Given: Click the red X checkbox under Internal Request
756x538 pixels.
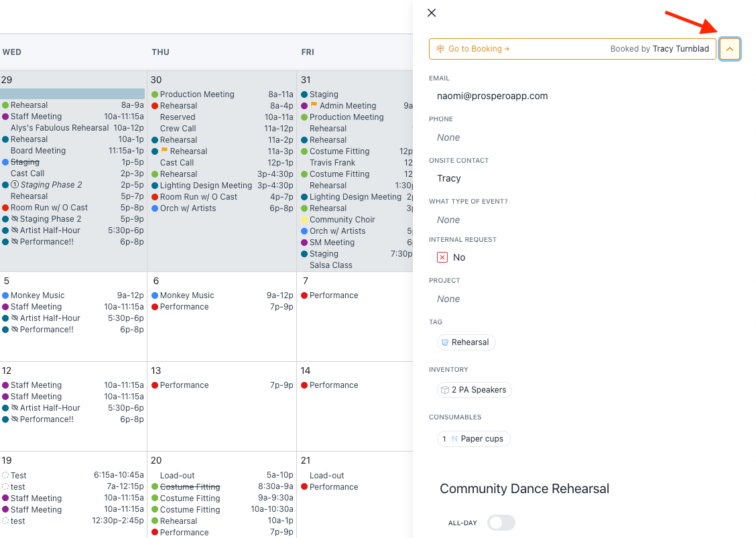Looking at the screenshot, I should [442, 257].
